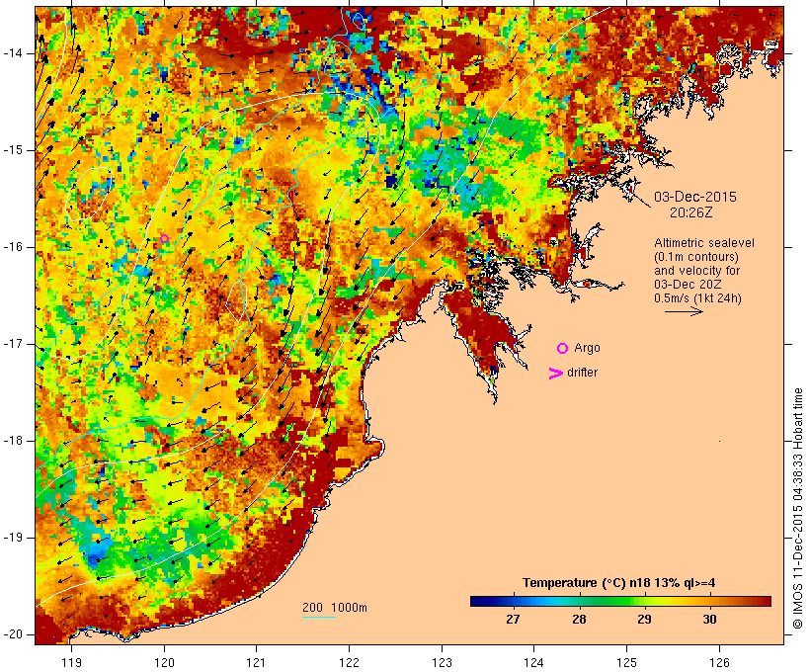Click the latitude axis label '-14'

pyautogui.click(x=13, y=53)
